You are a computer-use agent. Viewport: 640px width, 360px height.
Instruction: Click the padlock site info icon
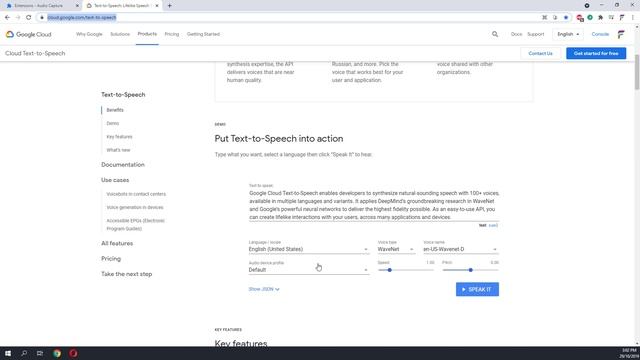tap(42, 18)
